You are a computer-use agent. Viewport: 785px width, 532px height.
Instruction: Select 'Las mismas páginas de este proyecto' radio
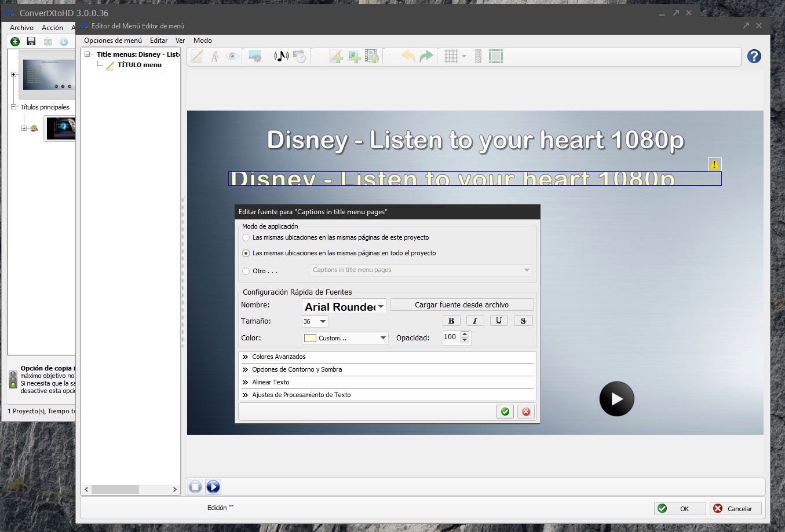(246, 237)
